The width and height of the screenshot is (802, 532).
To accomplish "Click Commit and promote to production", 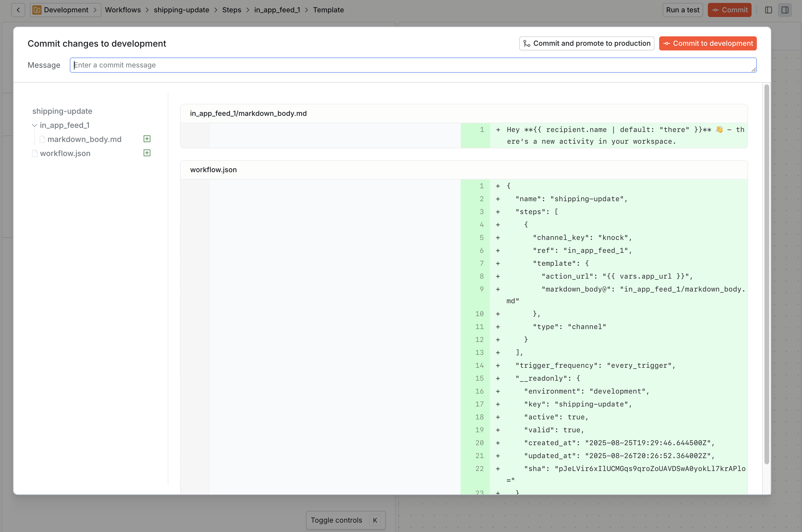I will pos(586,43).
